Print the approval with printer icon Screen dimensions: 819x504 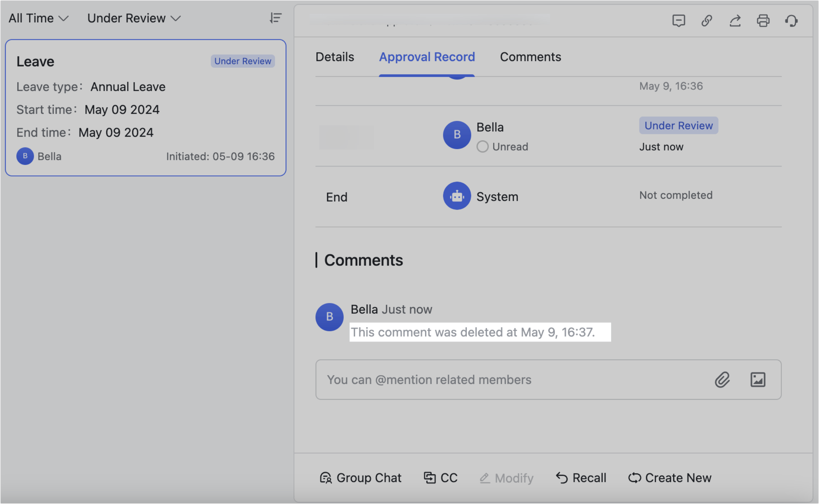click(x=763, y=21)
